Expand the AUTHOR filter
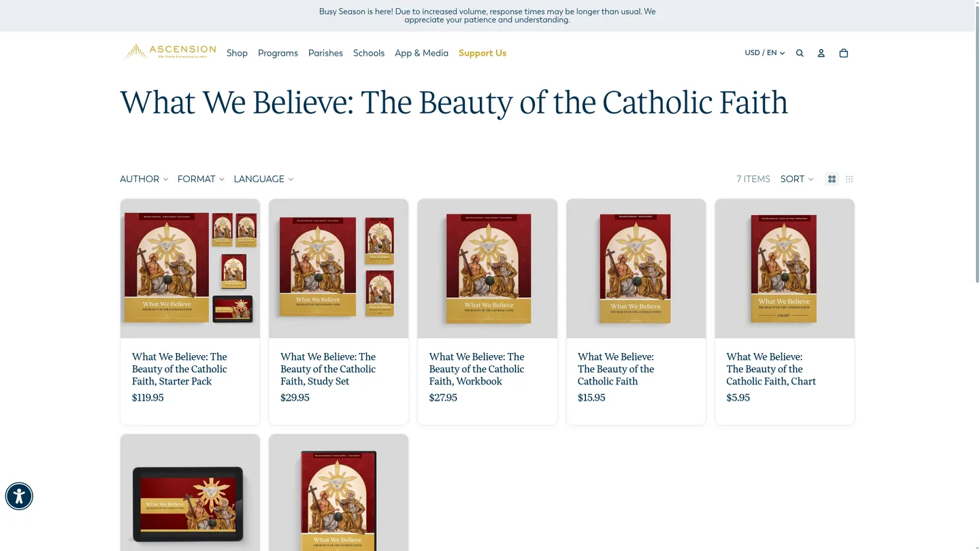The width and height of the screenshot is (980, 551). [x=144, y=179]
